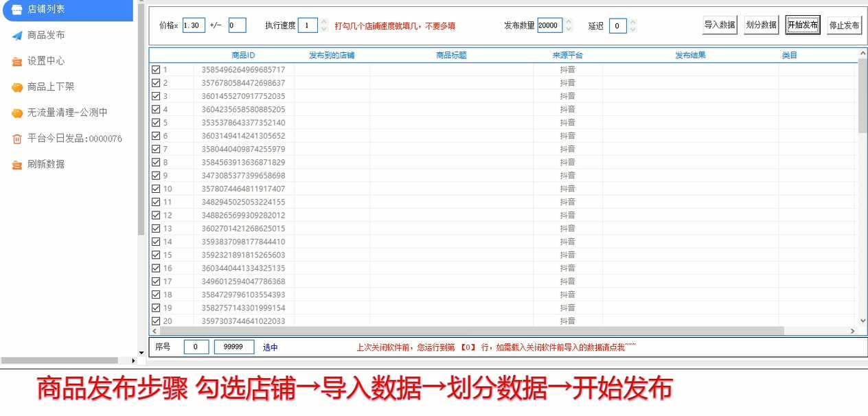
Task: Click the 商品上下架 icon in sidebar
Action: click(17, 87)
